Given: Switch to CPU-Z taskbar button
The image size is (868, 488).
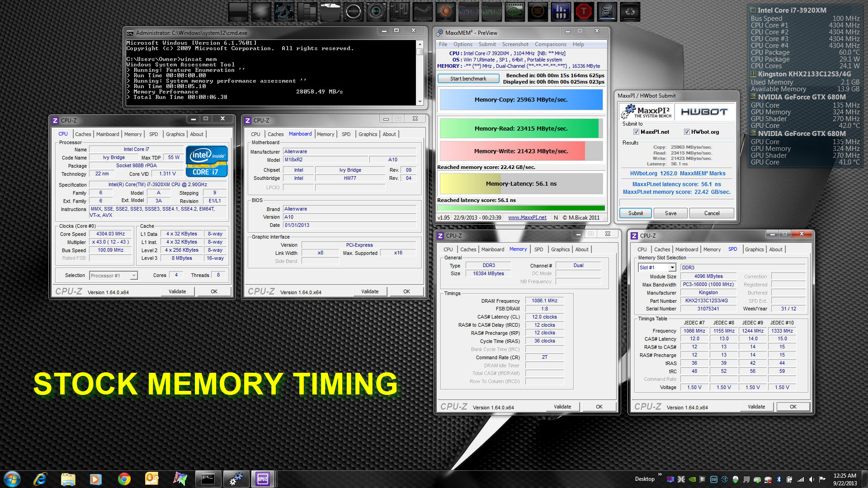Looking at the screenshot, I should tap(263, 479).
